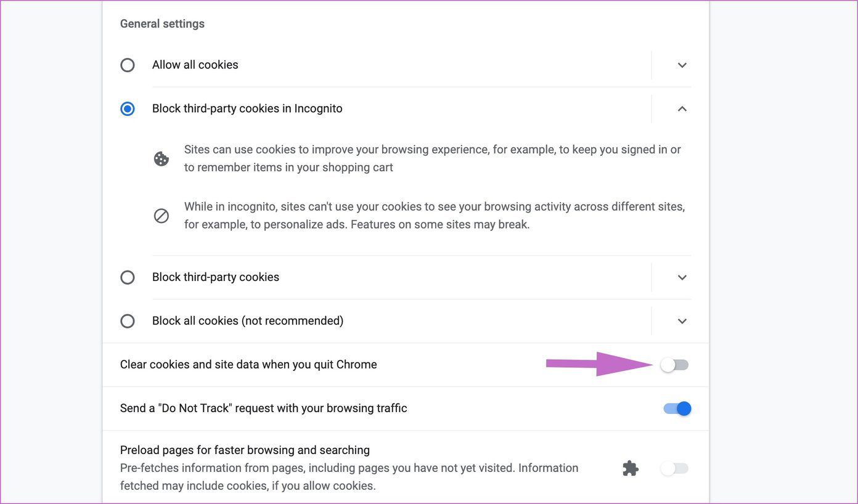Screen dimensions: 858x504
Task: Select Block third-party cookies in Incognito radio
Action: (128, 109)
